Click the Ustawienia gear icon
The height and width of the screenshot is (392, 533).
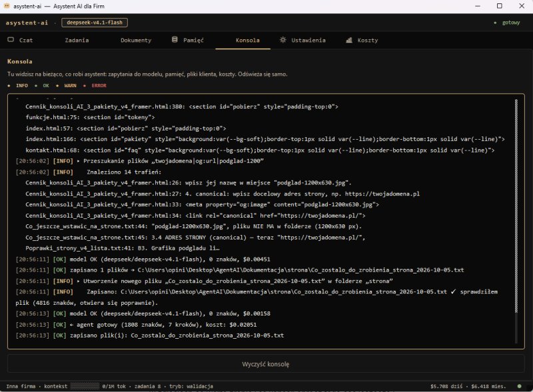pos(282,40)
